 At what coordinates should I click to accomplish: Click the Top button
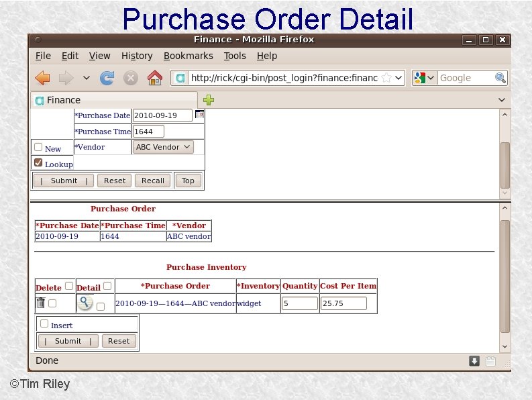[x=188, y=181]
